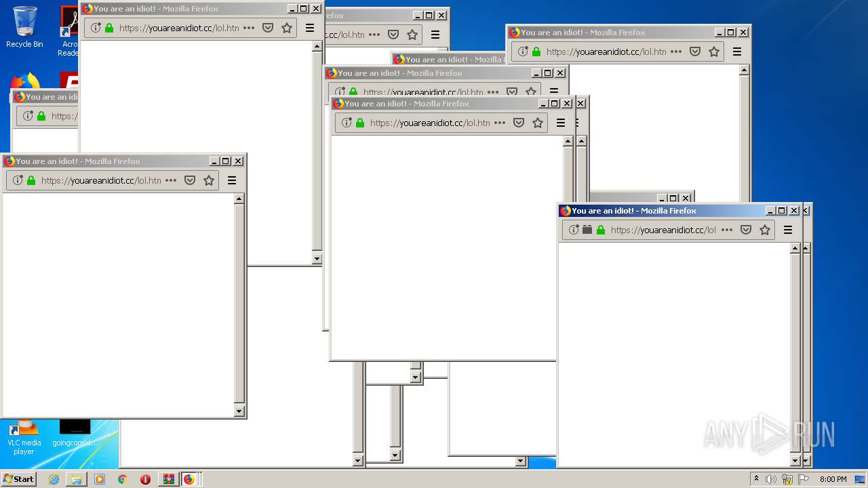The image size is (868, 488).
Task: Show site information in the upper-right window
Action: click(x=523, y=52)
